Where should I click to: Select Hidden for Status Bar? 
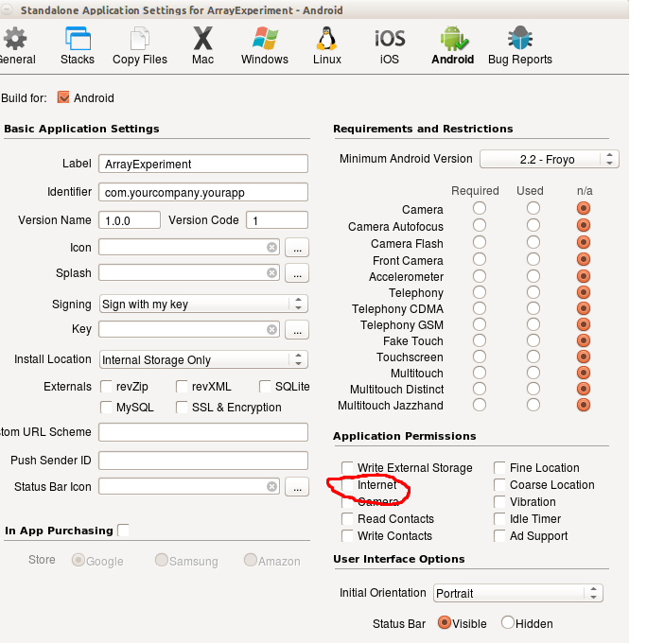coord(508,623)
